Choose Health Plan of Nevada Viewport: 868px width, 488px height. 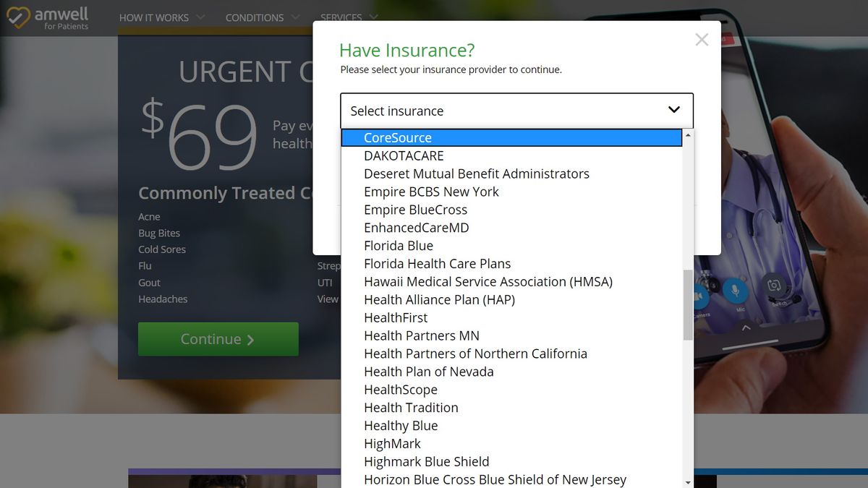coord(429,371)
